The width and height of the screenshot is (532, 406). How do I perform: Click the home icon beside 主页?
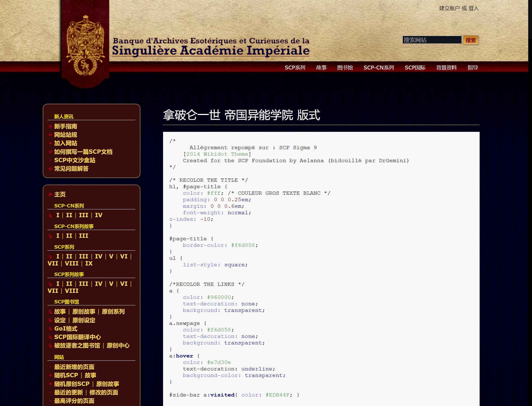pos(50,194)
